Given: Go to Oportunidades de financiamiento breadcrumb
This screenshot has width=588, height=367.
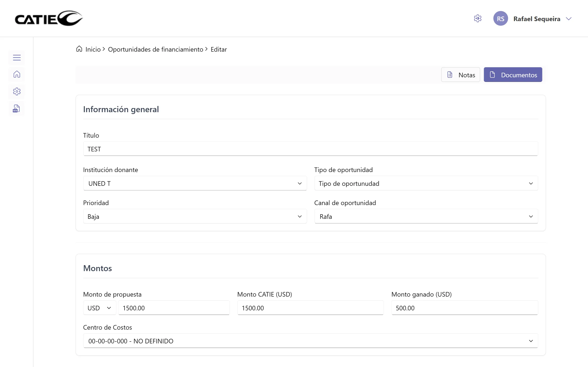Looking at the screenshot, I should (155, 50).
